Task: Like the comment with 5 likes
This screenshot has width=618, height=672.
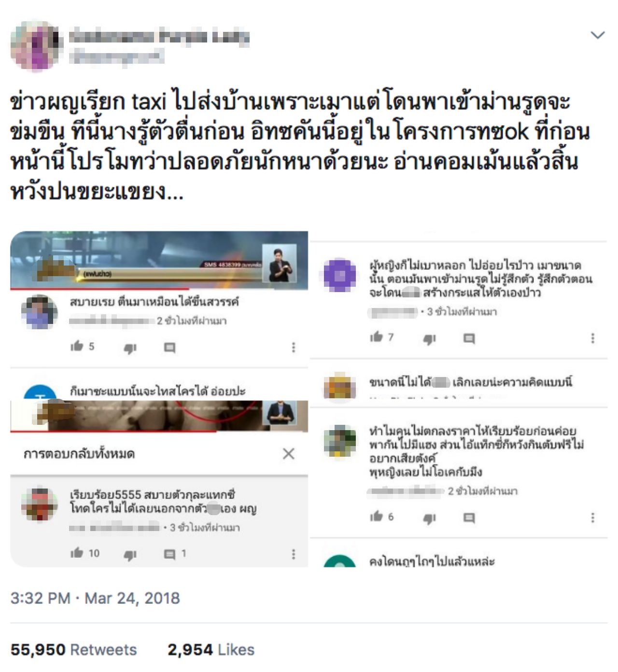Action: click(x=77, y=346)
